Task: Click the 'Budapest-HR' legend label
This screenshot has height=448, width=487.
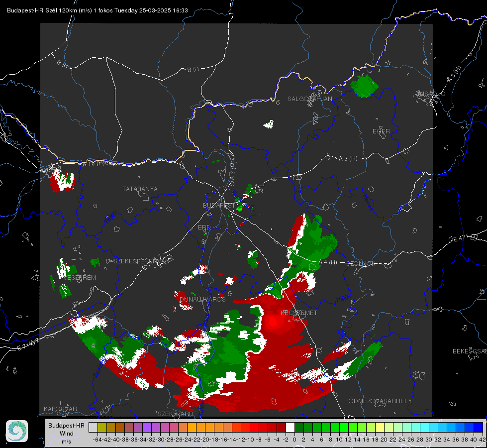Action: pyautogui.click(x=66, y=425)
